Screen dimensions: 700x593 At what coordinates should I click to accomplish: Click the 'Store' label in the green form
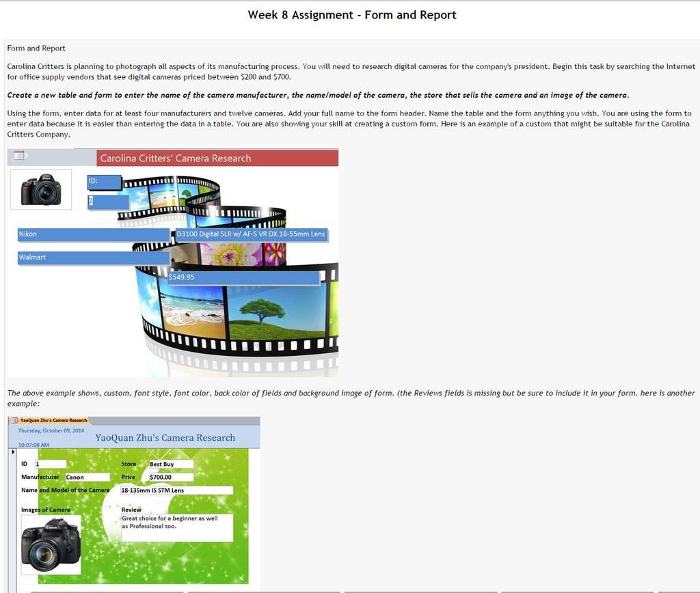[129, 464]
